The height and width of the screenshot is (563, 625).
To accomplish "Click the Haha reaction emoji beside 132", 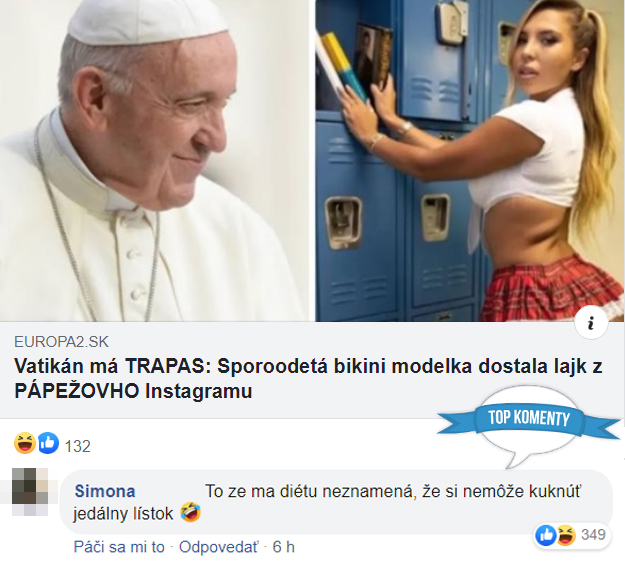I will click(x=25, y=443).
